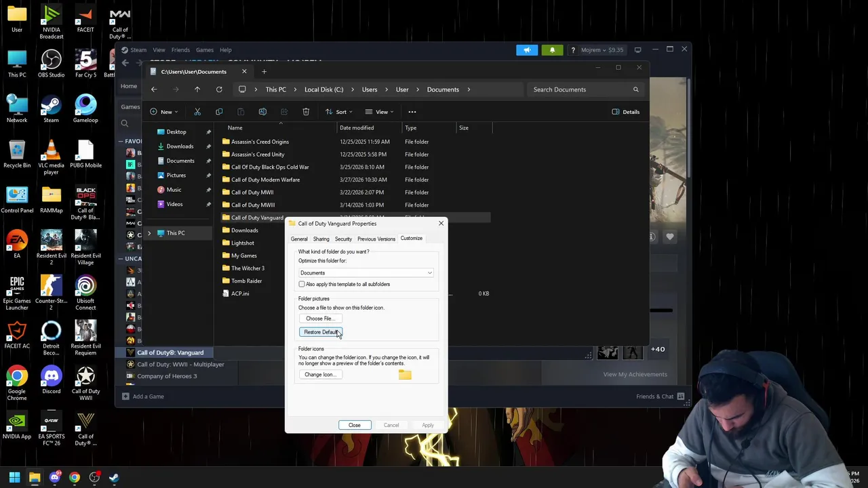
Task: Select Call of Duty Modern Warfare folder
Action: (x=265, y=180)
